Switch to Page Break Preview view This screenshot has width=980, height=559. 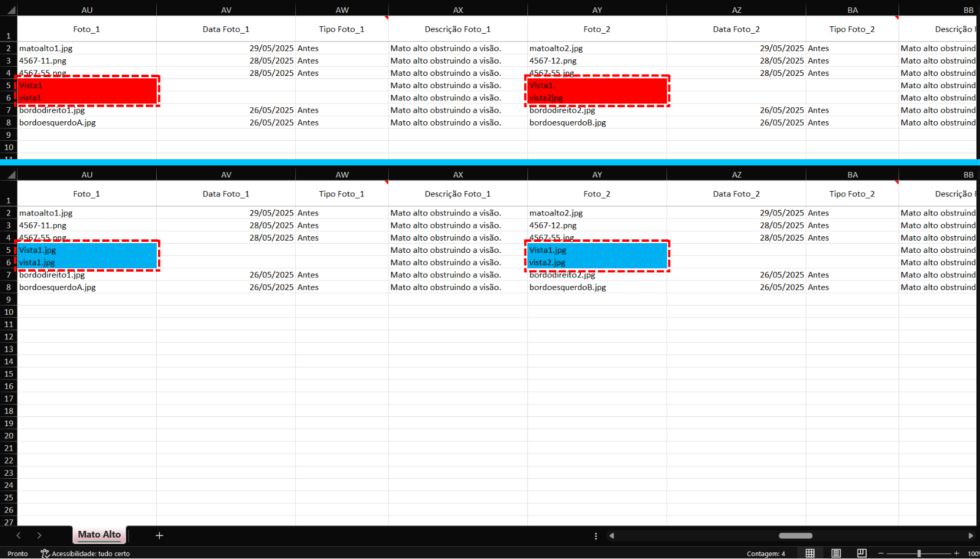862,553
